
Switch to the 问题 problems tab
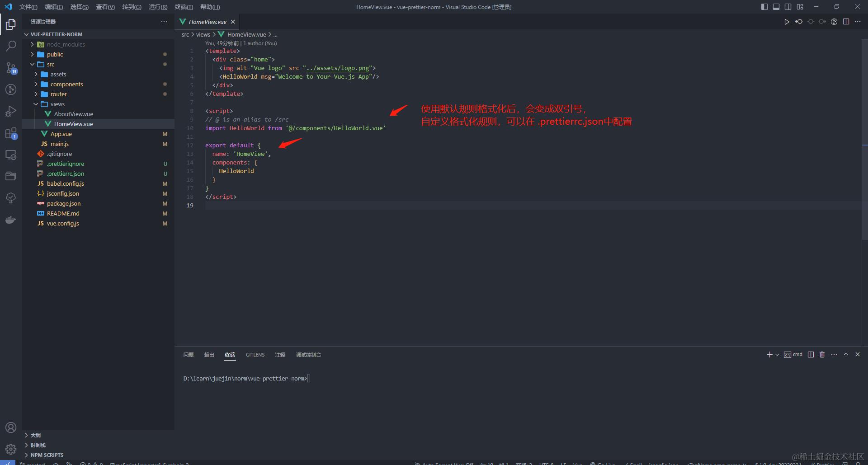(x=189, y=355)
